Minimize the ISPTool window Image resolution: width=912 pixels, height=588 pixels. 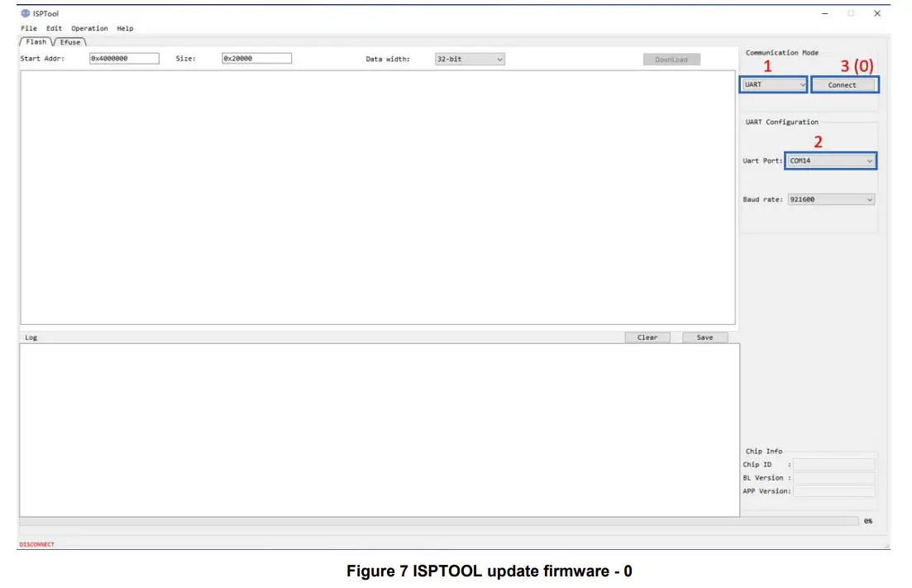[824, 13]
